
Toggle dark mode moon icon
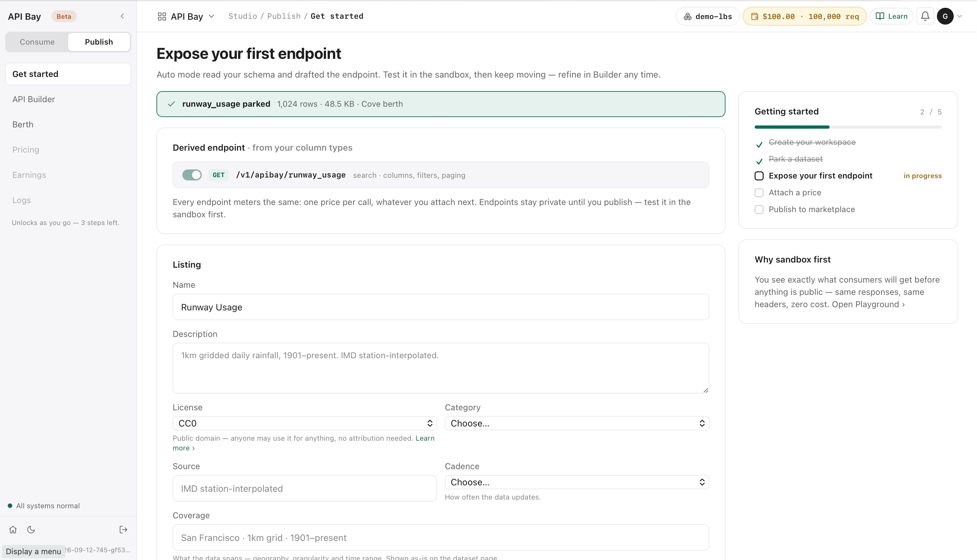pos(31,530)
